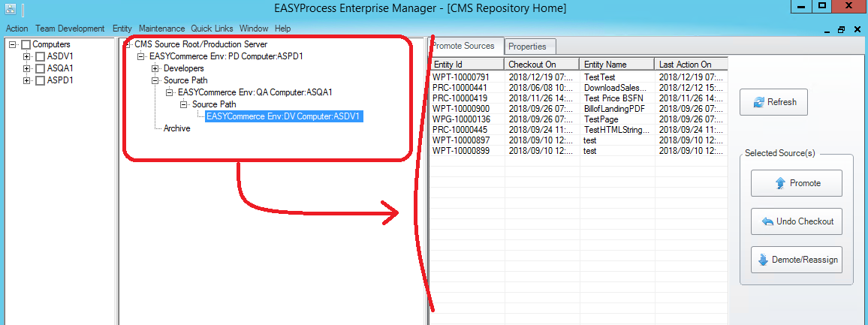Select row WPT-10000791

coord(578,78)
